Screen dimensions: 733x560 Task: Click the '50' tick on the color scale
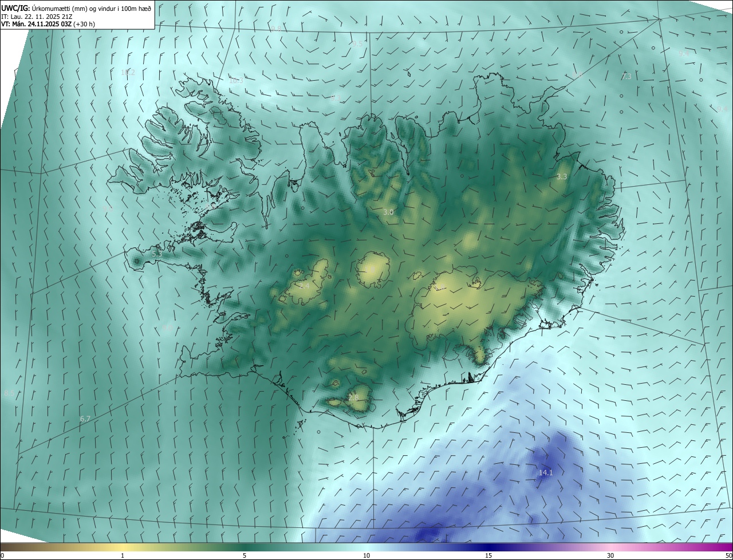[728, 555]
